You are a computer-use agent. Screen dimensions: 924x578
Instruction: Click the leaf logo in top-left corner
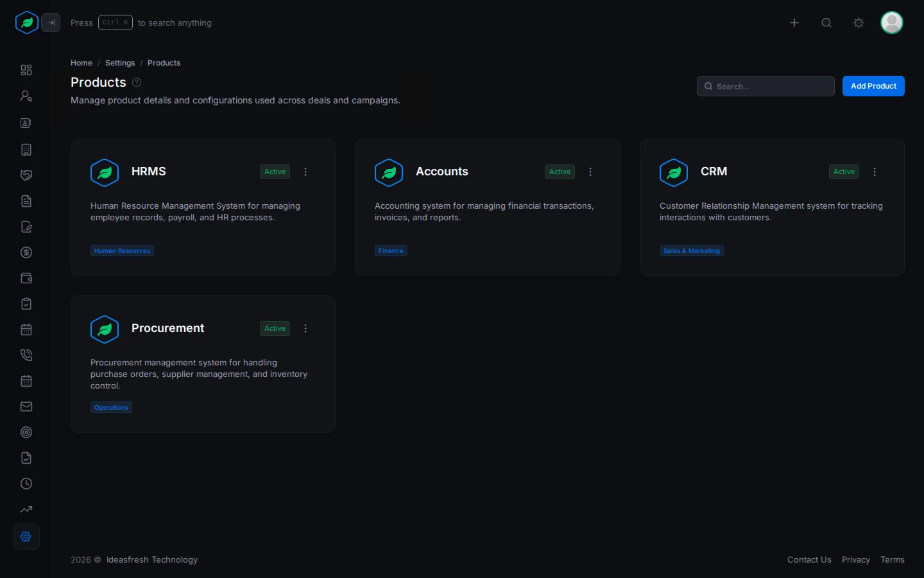pyautogui.click(x=27, y=22)
